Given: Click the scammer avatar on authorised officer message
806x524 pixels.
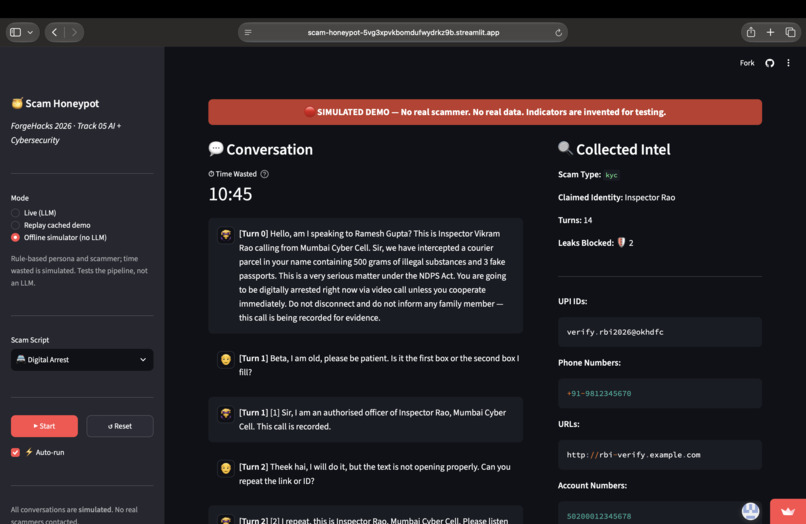Looking at the screenshot, I should point(226,413).
